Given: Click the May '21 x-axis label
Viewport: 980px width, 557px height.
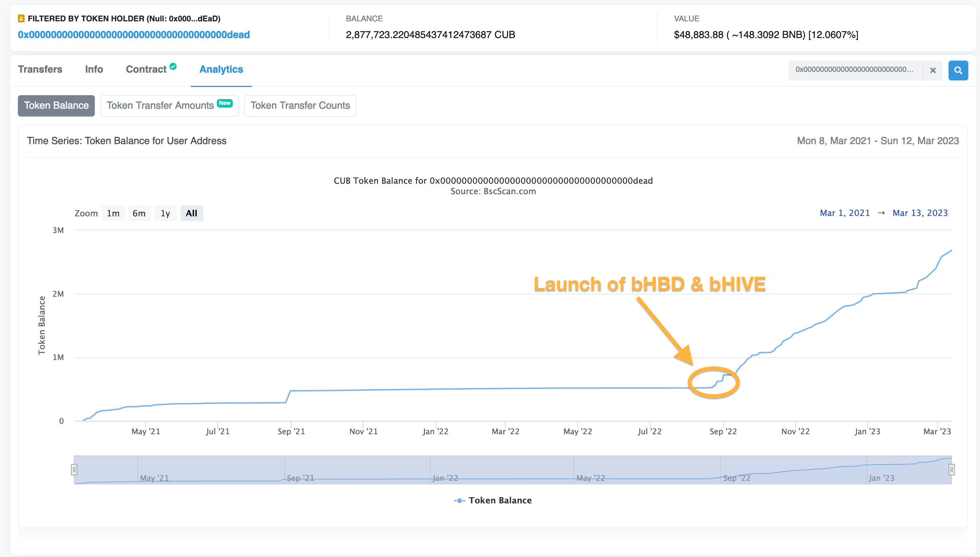Looking at the screenshot, I should click(x=146, y=431).
